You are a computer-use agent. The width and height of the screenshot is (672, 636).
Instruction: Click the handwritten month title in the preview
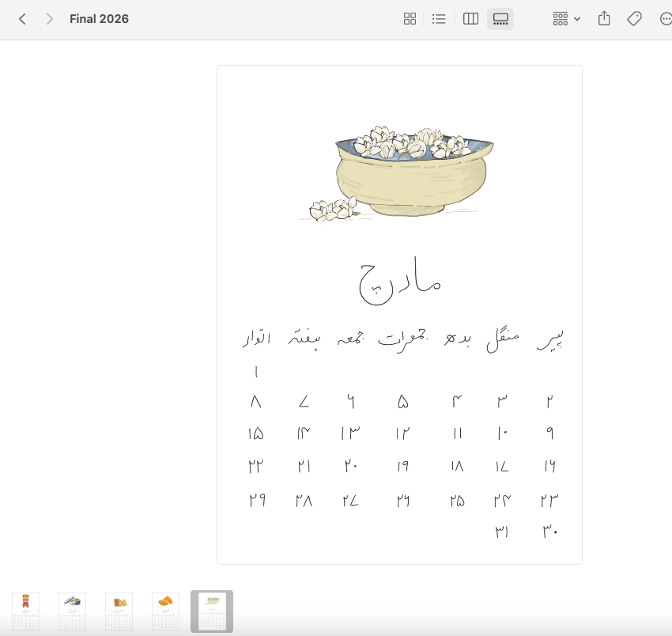click(x=399, y=281)
